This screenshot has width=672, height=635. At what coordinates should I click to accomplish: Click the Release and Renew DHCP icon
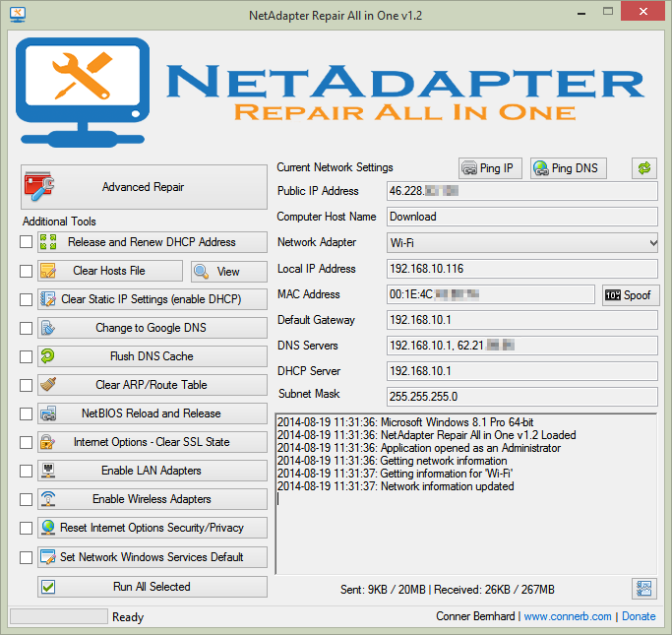coord(48,242)
